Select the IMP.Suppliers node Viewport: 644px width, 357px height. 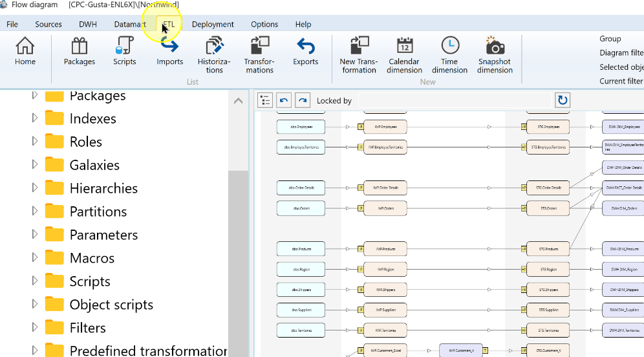tap(385, 310)
